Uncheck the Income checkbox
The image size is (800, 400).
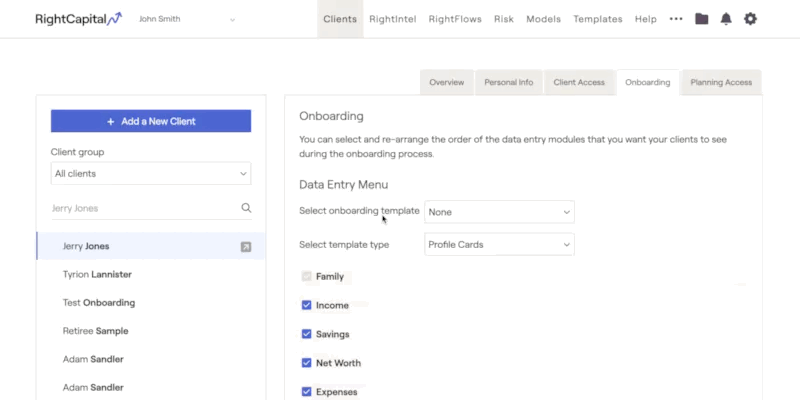[x=306, y=305]
